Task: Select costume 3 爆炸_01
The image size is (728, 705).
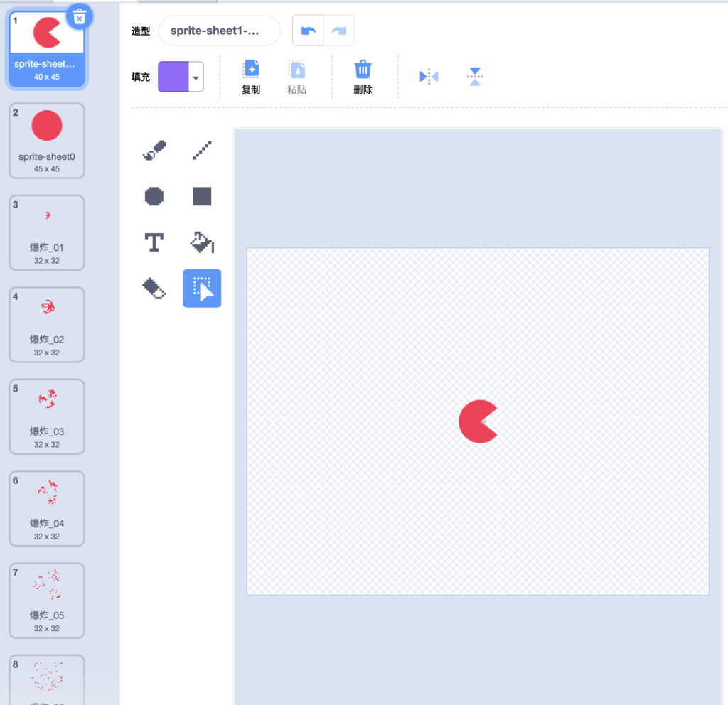Action: point(47,232)
